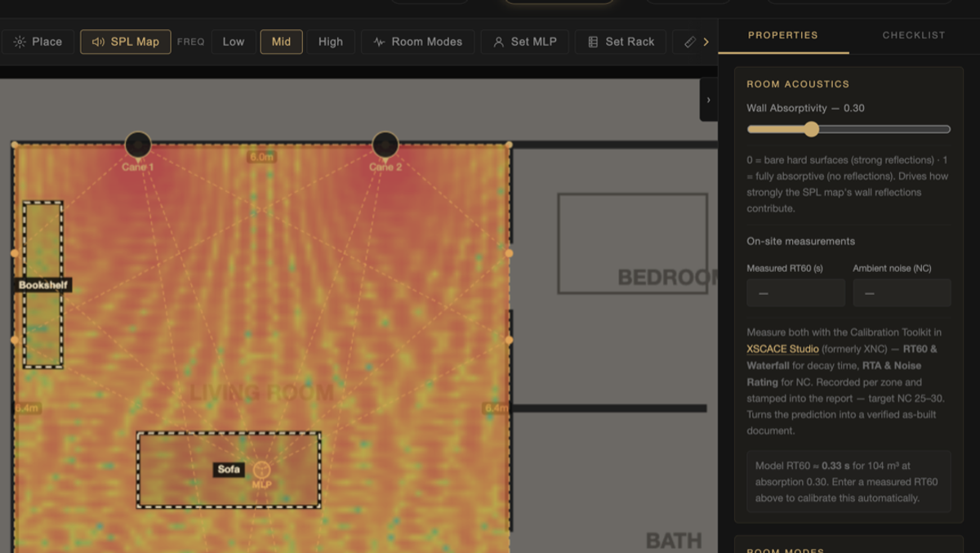Viewport: 980px width, 553px height.
Task: Click the Model RT60 info box
Action: point(849,482)
